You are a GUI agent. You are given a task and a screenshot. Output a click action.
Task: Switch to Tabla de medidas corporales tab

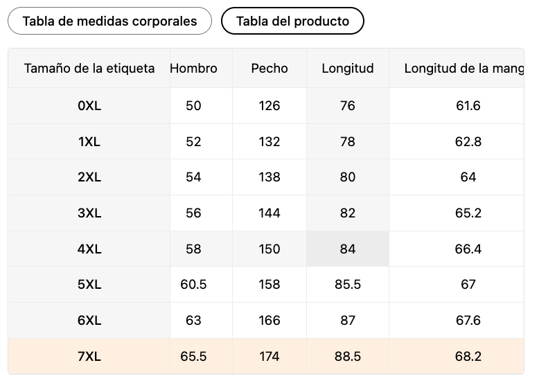pyautogui.click(x=109, y=21)
